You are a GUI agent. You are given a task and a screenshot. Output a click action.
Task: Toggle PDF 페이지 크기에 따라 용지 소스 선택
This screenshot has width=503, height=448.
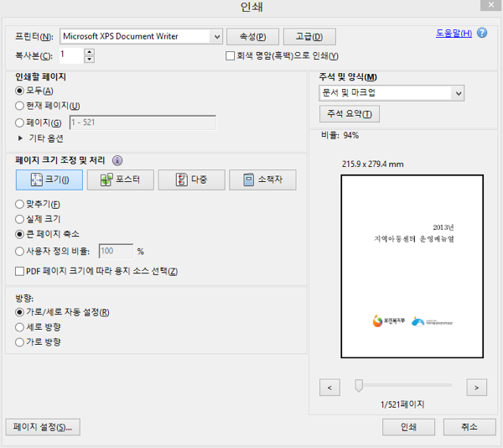(19, 272)
